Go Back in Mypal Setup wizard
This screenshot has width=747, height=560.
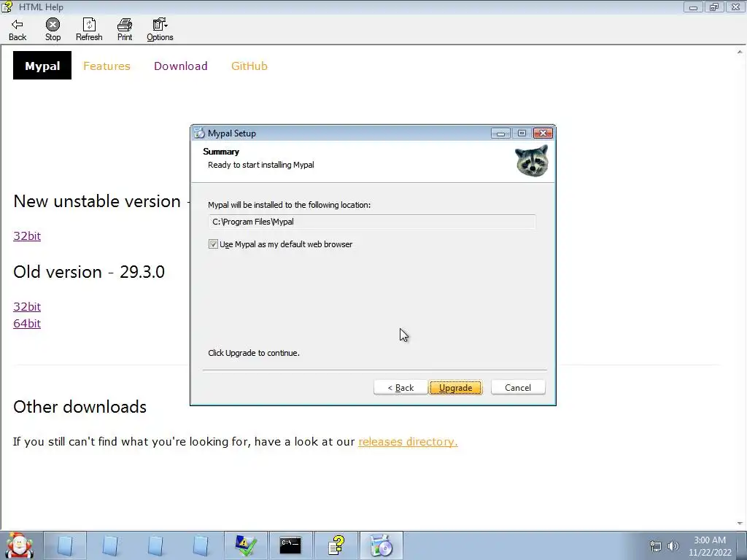(x=400, y=388)
